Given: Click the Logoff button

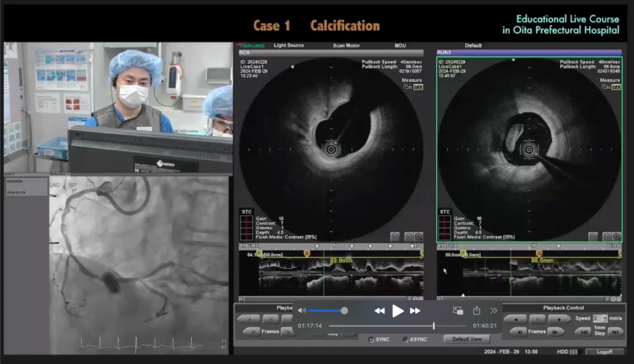Looking at the screenshot, I should coord(604,352).
